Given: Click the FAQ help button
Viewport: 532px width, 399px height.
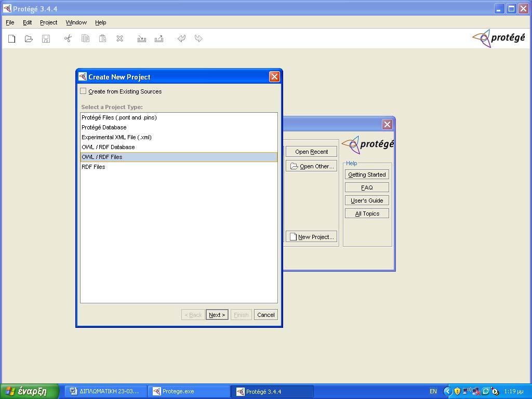Looking at the screenshot, I should click(x=367, y=188).
